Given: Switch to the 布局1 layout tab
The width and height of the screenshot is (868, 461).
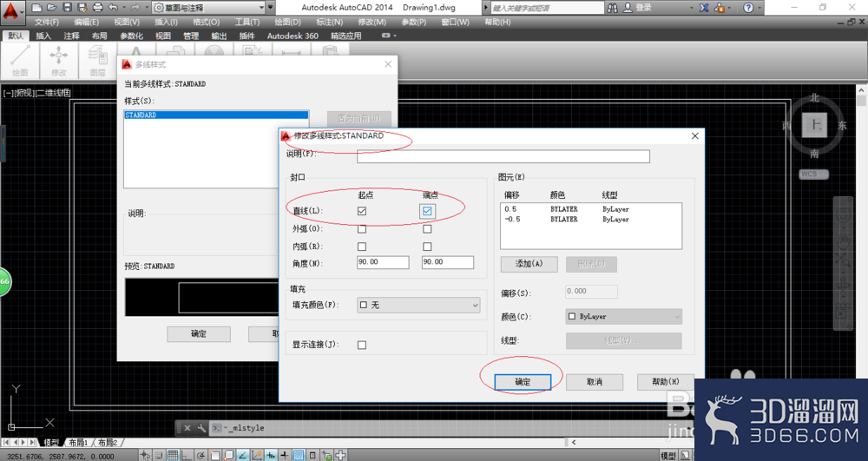Looking at the screenshot, I should pos(78,442).
